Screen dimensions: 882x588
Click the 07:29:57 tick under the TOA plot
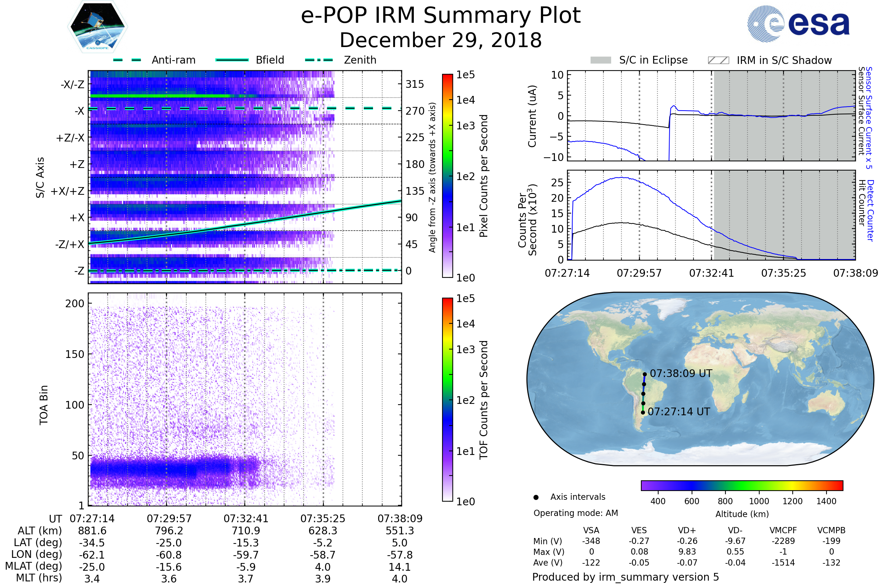169,519
